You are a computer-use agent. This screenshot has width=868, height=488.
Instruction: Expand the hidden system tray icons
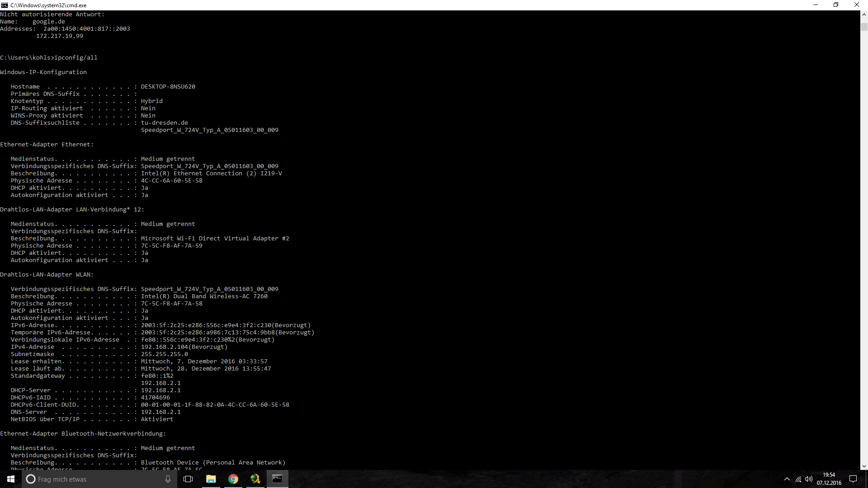pos(787,479)
